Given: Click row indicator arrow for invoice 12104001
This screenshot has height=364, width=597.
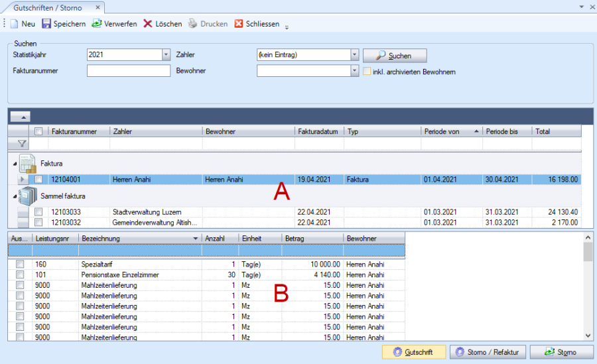Looking at the screenshot, I should [22, 179].
